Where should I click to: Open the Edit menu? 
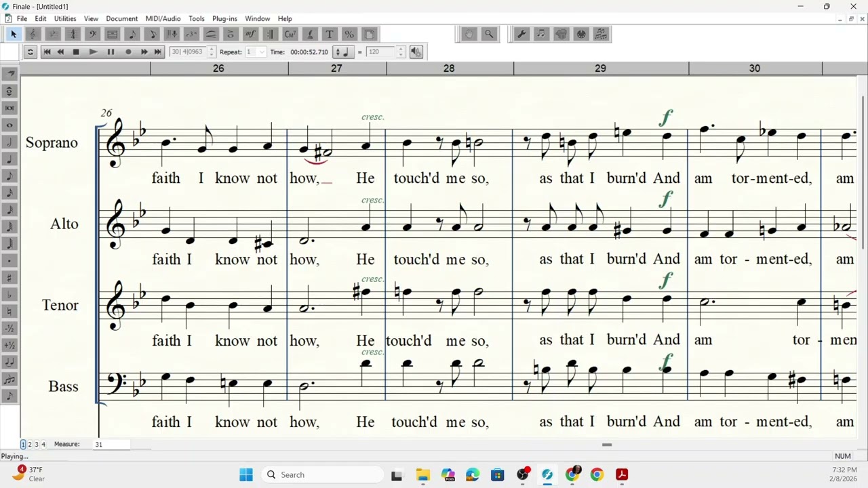click(41, 18)
